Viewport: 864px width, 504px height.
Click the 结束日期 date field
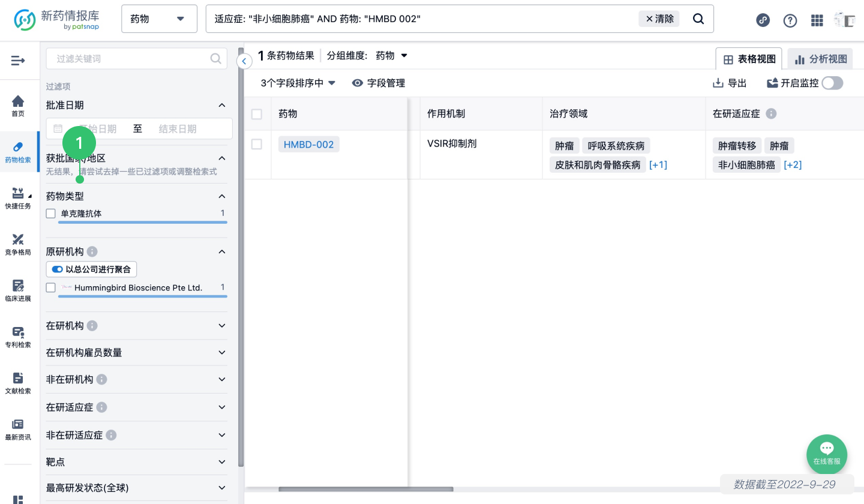tap(178, 128)
